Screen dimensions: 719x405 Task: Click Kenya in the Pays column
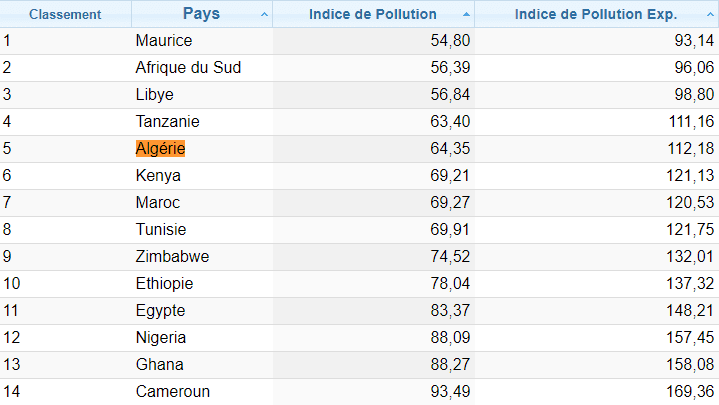point(158,175)
